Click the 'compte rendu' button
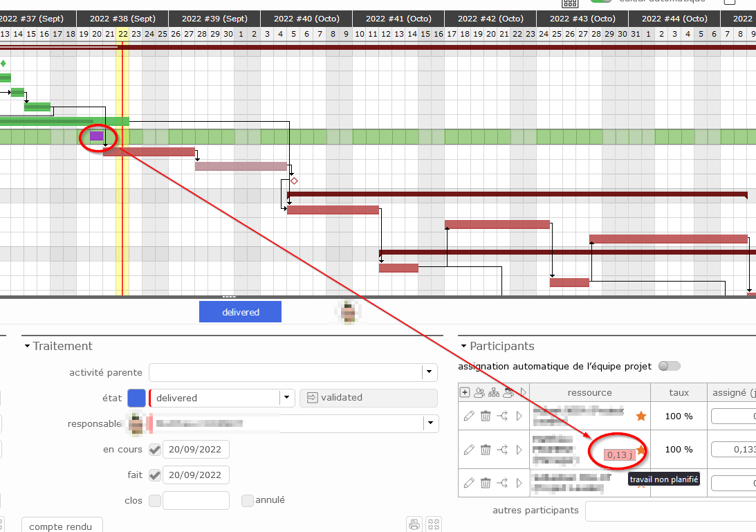This screenshot has width=756, height=532. pos(62,526)
